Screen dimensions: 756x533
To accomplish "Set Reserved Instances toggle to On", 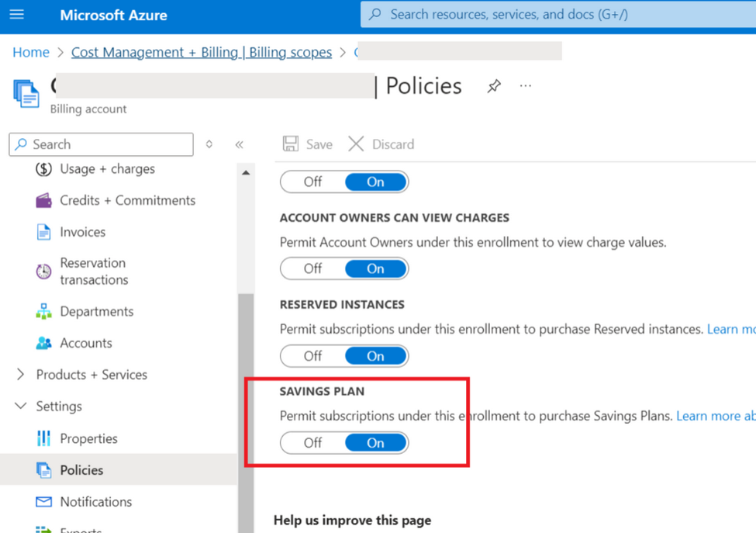I will [375, 356].
